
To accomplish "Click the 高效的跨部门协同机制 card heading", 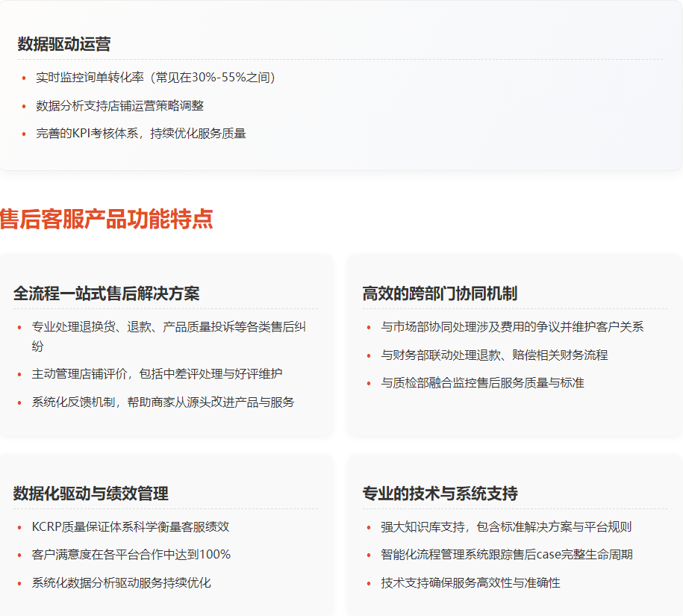I will click(x=440, y=293).
